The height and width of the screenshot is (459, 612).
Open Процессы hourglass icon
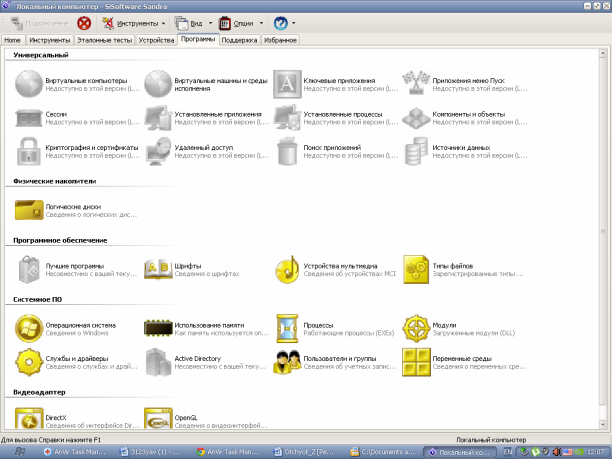(287, 328)
